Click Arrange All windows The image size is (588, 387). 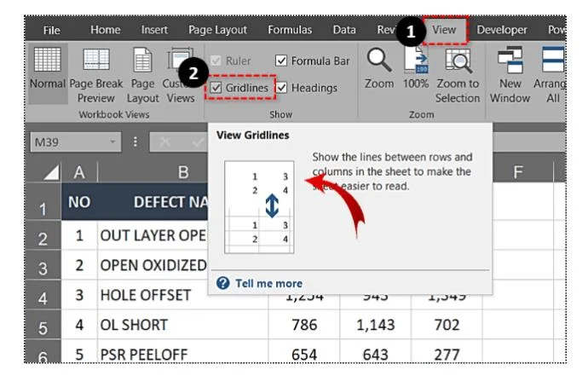coord(551,75)
